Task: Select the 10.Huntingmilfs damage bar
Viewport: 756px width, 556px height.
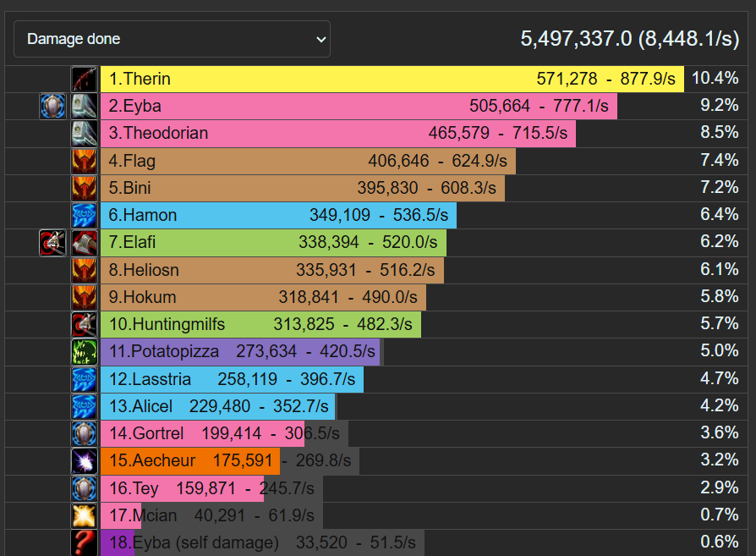Action: (260, 324)
